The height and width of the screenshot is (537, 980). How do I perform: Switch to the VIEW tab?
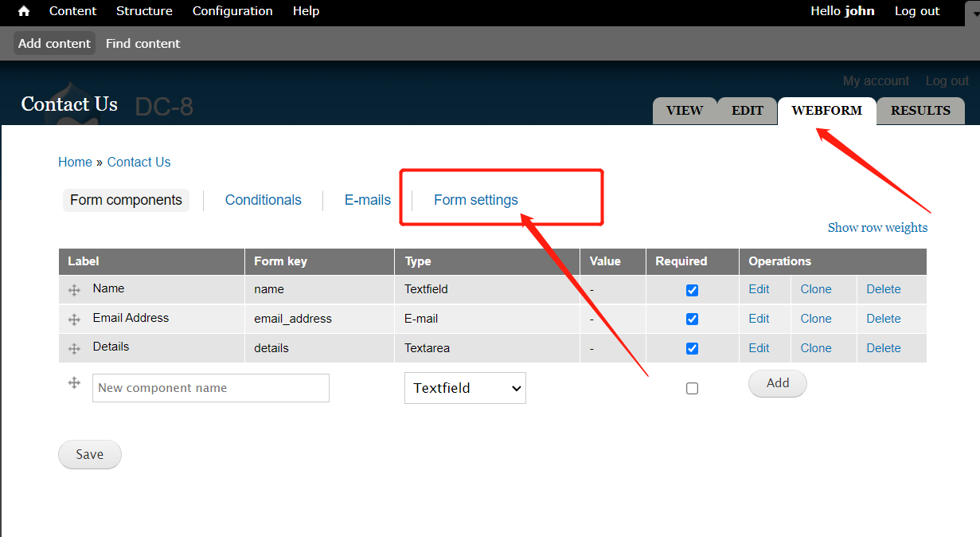(x=685, y=111)
